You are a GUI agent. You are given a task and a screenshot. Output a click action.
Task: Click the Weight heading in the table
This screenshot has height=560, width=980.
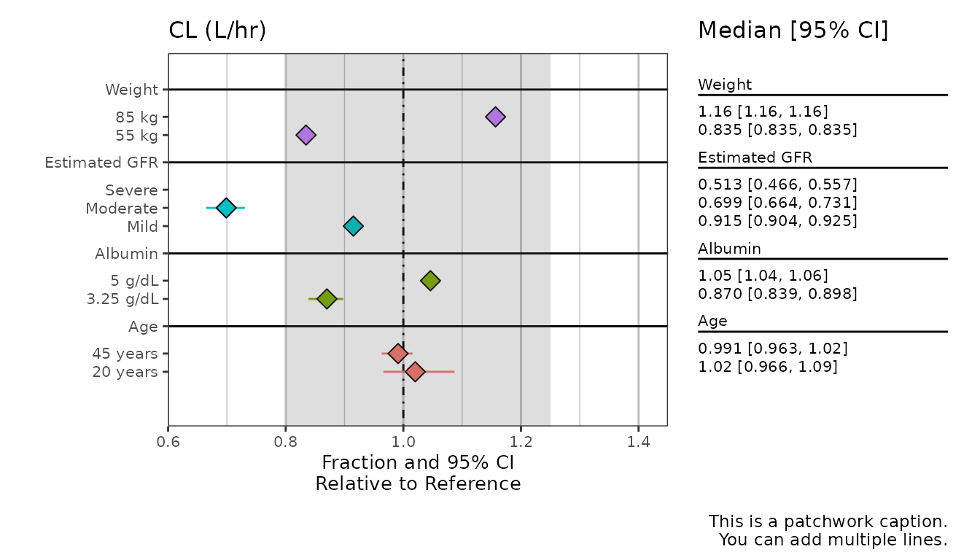click(x=725, y=85)
